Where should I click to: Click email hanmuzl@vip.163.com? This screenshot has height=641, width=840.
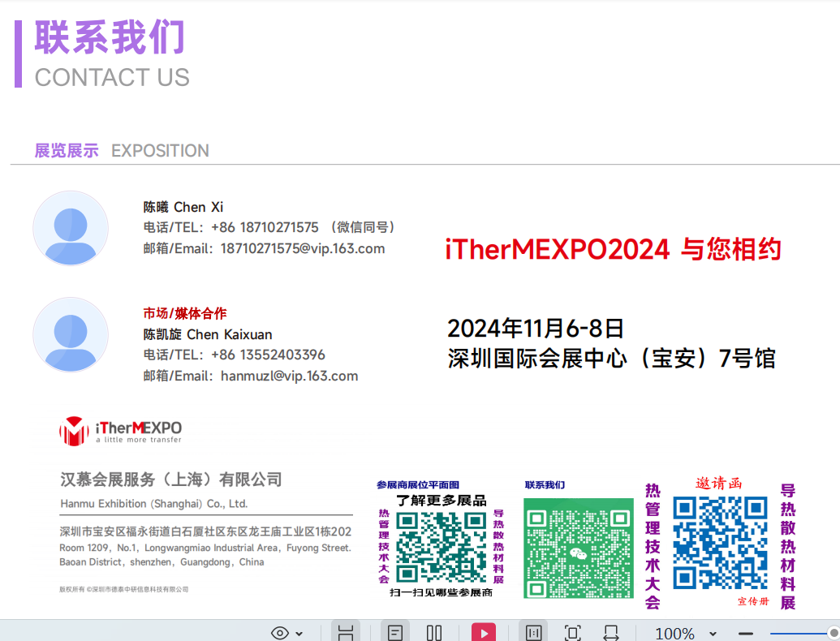click(289, 376)
